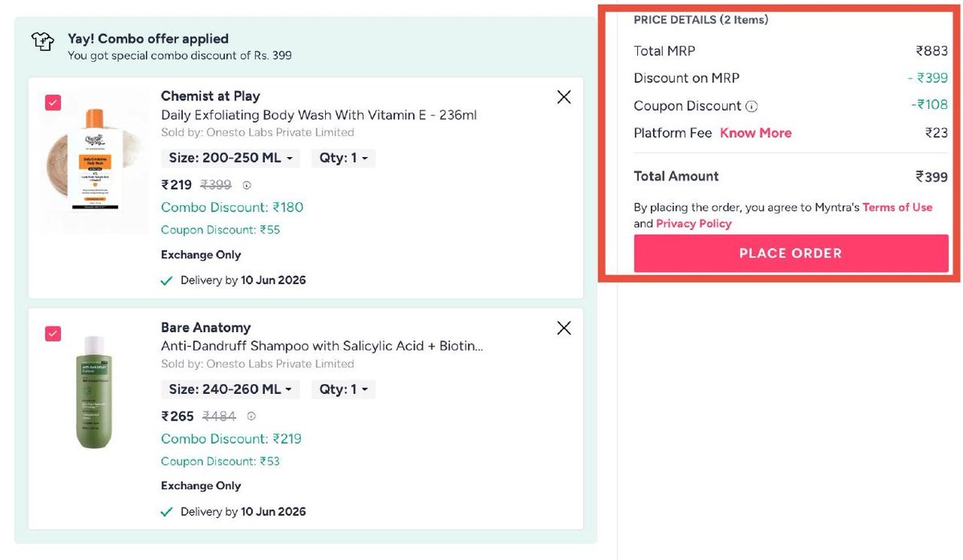
Task: Click the Chemist at Play brand name
Action: pyautogui.click(x=210, y=96)
